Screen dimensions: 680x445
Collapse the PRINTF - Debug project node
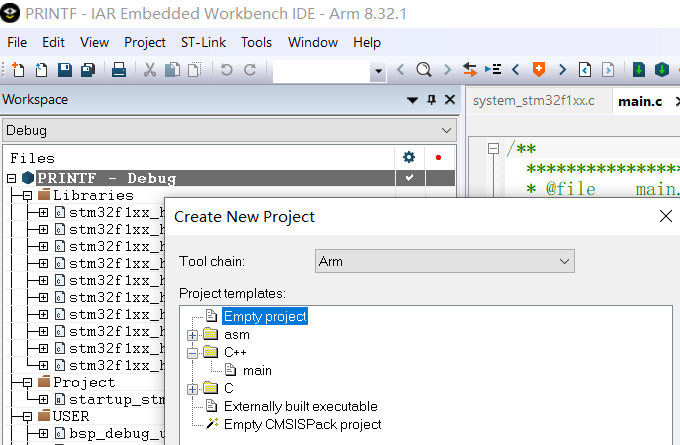[x=12, y=178]
